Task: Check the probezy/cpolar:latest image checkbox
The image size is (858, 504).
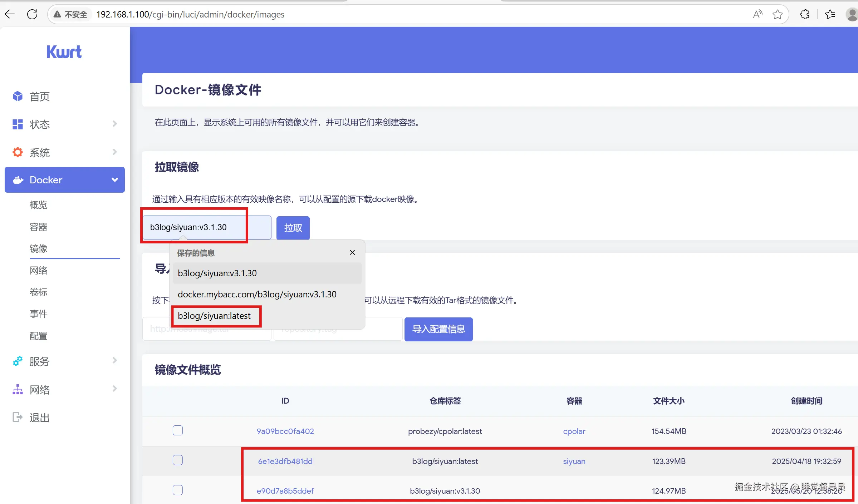Action: pos(178,430)
